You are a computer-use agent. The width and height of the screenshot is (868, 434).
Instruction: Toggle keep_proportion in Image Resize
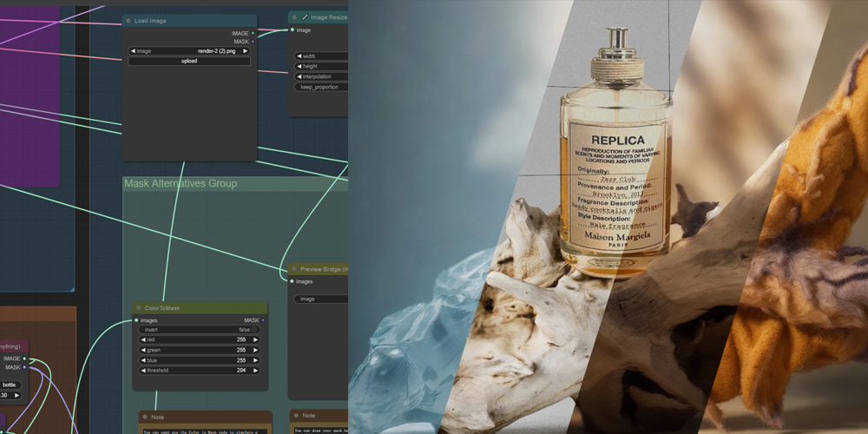point(321,87)
